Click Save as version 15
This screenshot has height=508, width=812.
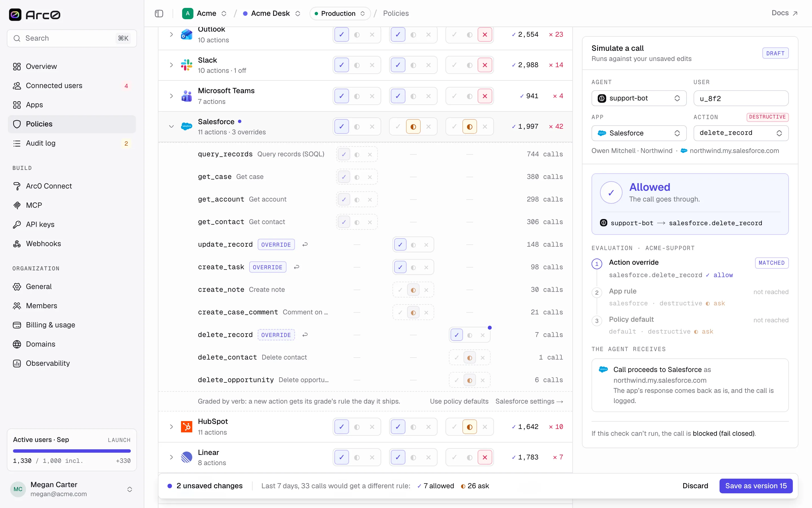756,486
